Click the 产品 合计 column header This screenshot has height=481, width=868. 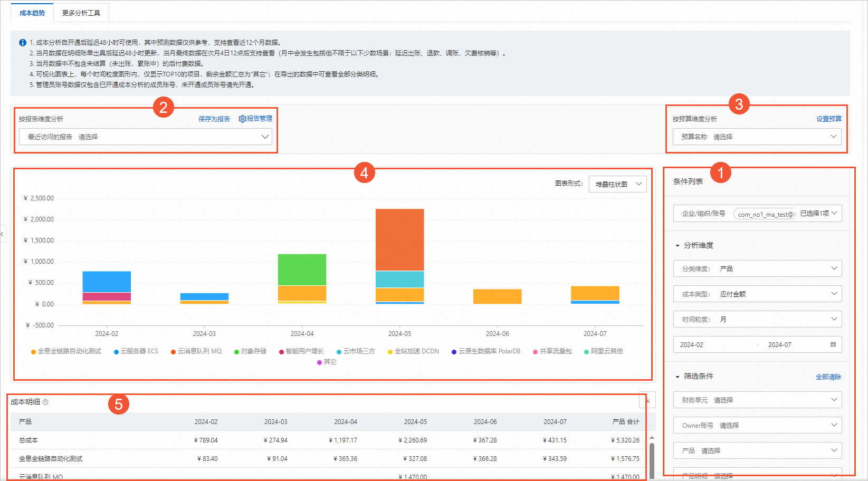(x=626, y=422)
